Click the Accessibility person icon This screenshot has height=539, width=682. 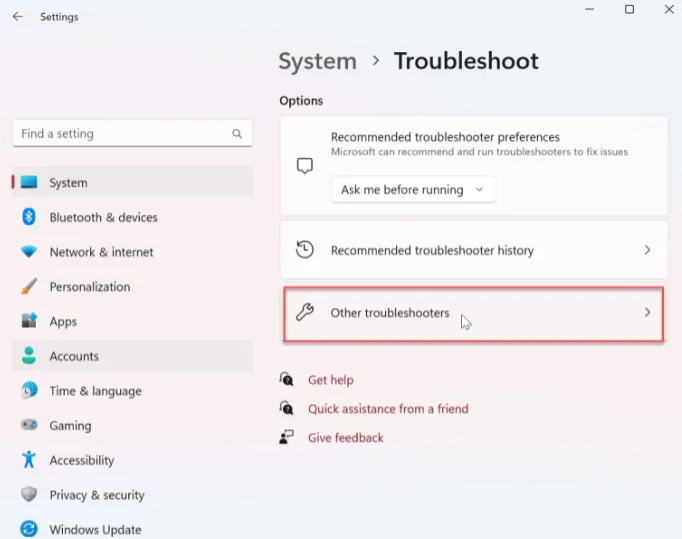(x=29, y=460)
